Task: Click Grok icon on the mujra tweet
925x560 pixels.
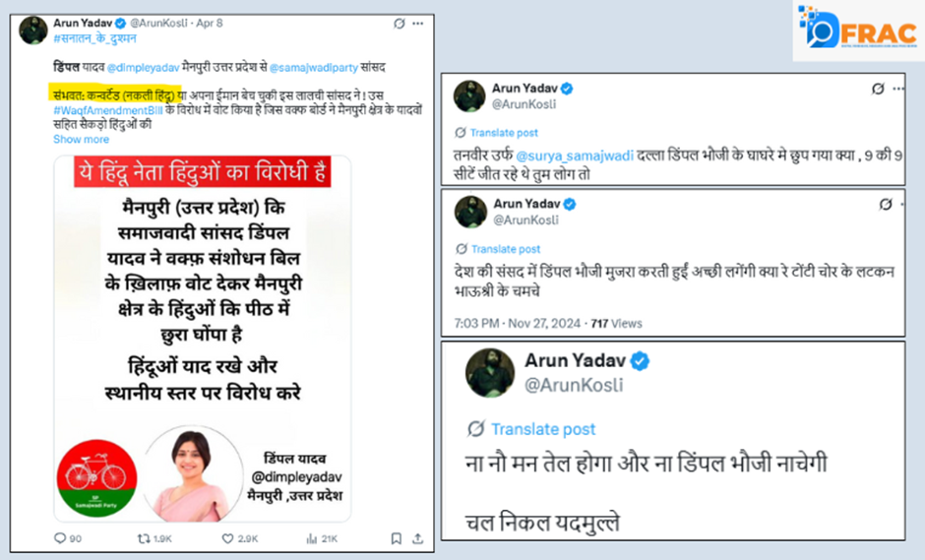Action: (x=886, y=204)
